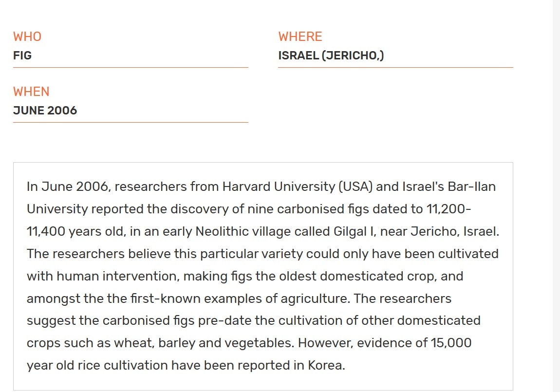Select the JUNE 2006 date value
The image size is (560, 392).
pyautogui.click(x=45, y=111)
